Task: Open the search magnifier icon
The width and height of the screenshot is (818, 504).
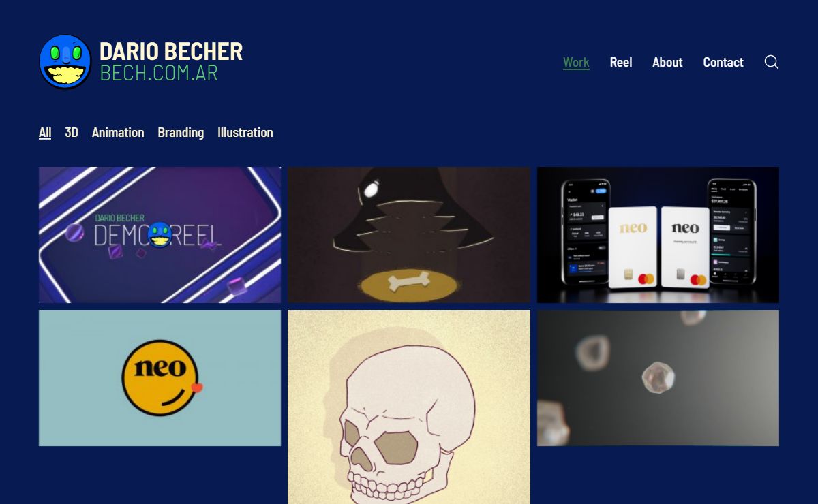Action: click(771, 62)
